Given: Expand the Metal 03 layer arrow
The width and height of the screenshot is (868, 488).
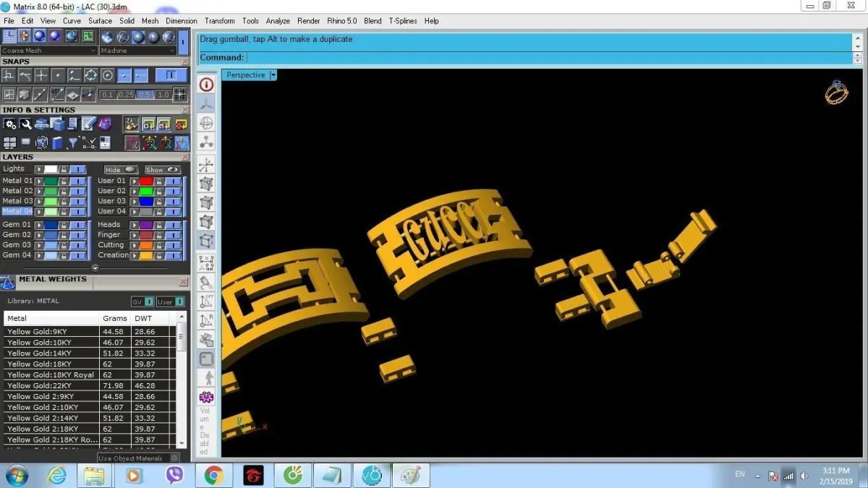Looking at the screenshot, I should coord(39,202).
